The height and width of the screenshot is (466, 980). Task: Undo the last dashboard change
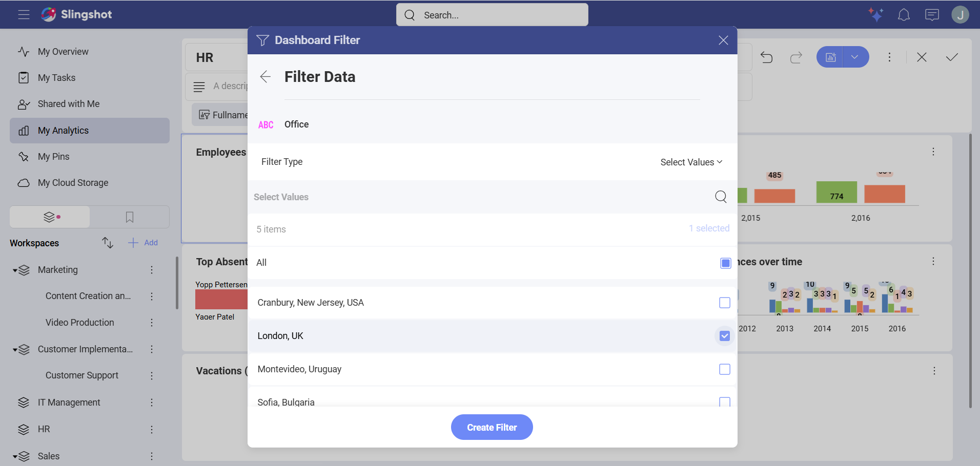click(767, 57)
